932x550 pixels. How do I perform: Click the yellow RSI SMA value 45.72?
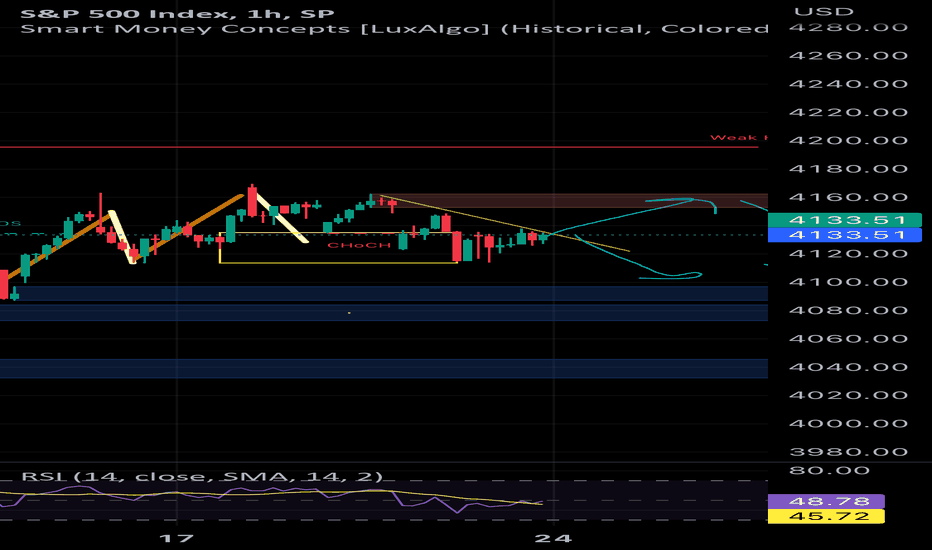(826, 516)
